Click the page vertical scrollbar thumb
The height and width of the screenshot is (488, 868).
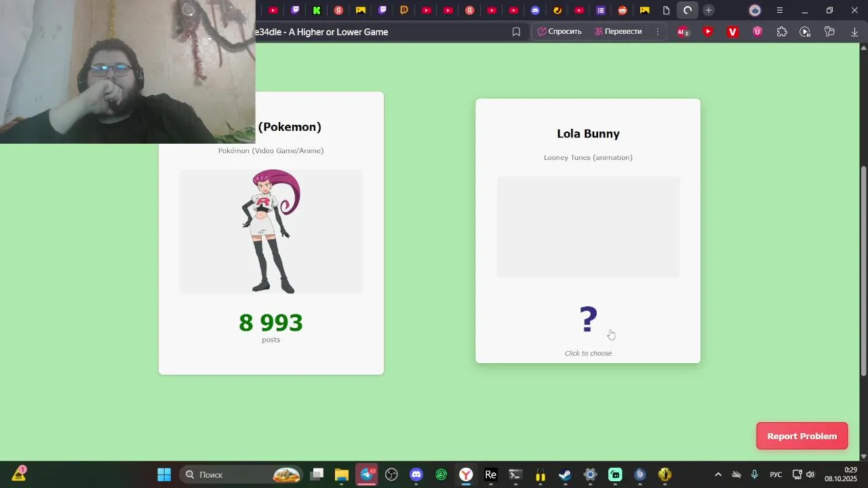coord(863,271)
